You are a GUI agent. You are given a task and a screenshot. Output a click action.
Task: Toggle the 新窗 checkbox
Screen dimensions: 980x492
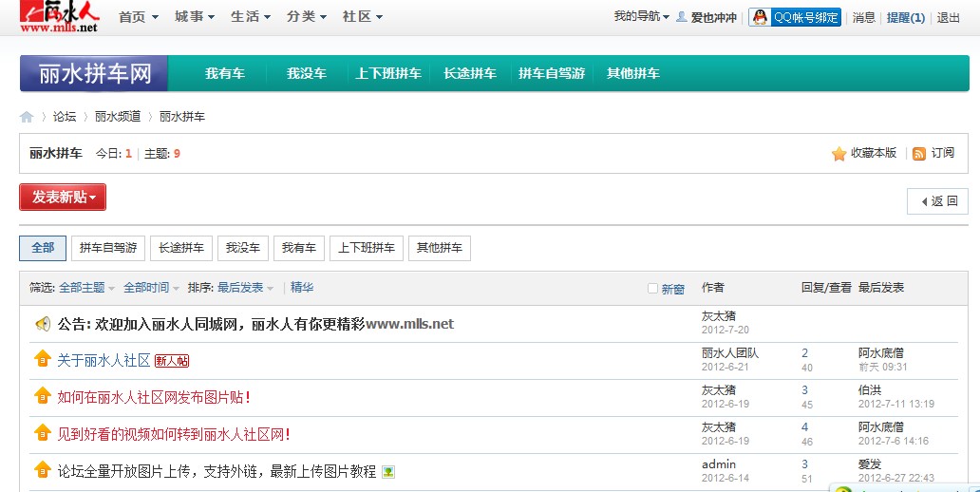tap(652, 289)
